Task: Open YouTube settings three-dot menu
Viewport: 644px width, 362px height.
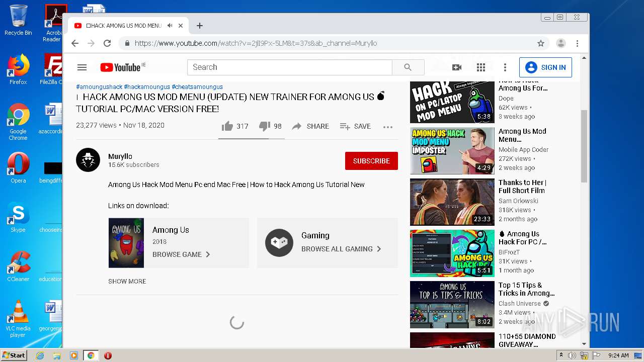Action: click(505, 67)
